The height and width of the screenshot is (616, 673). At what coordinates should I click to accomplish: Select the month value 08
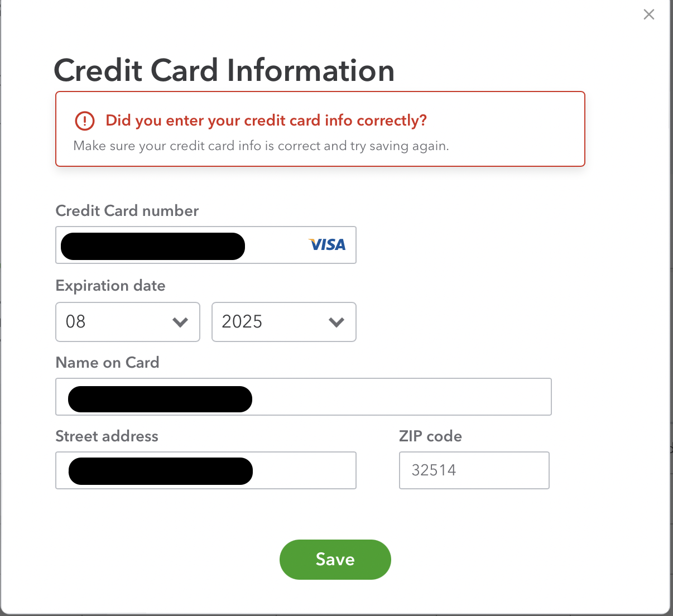(76, 322)
